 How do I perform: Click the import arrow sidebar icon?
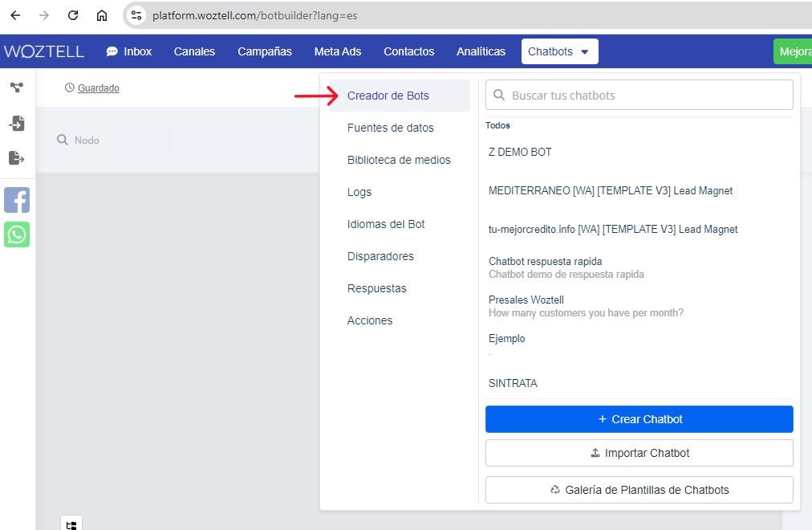tap(17, 124)
